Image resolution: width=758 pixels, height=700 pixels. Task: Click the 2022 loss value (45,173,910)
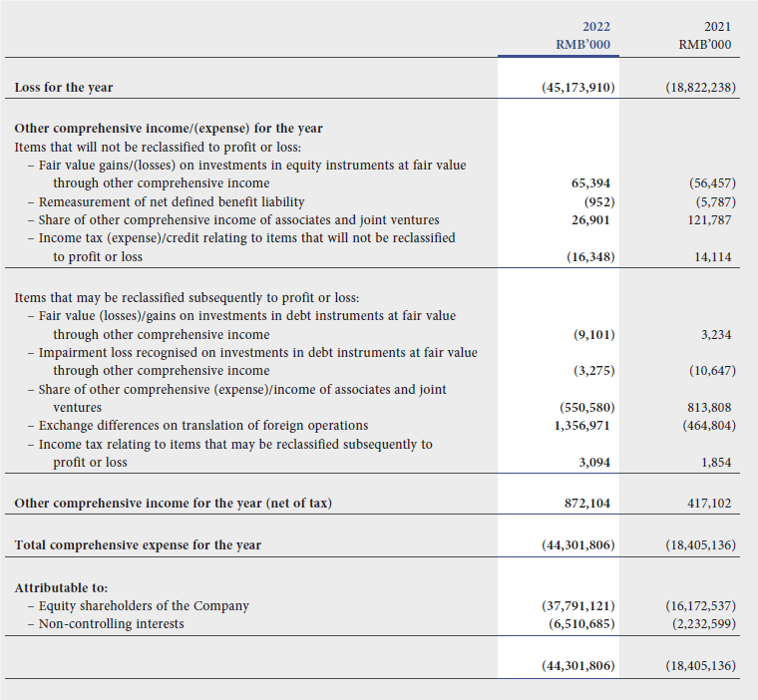575,88
